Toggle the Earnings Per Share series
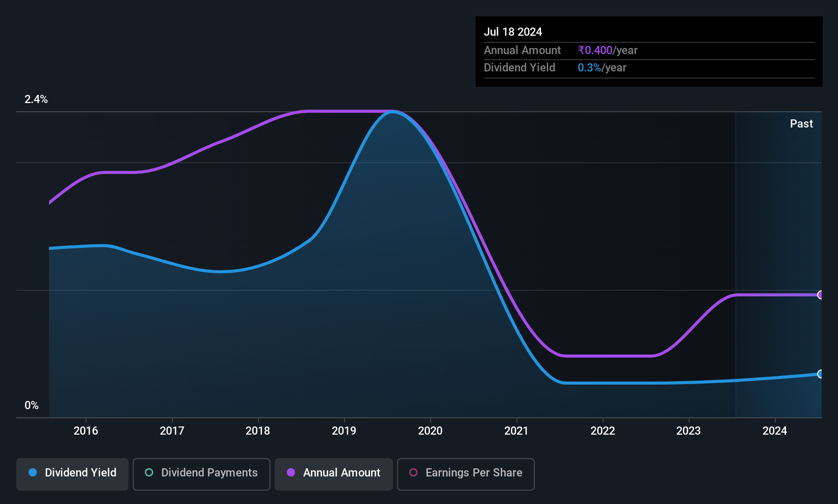This screenshot has height=504, width=838. 466,474
